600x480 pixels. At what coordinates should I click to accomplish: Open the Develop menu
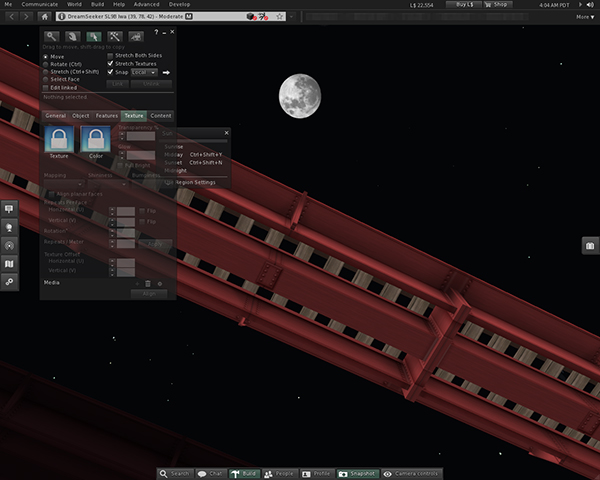coord(179,5)
